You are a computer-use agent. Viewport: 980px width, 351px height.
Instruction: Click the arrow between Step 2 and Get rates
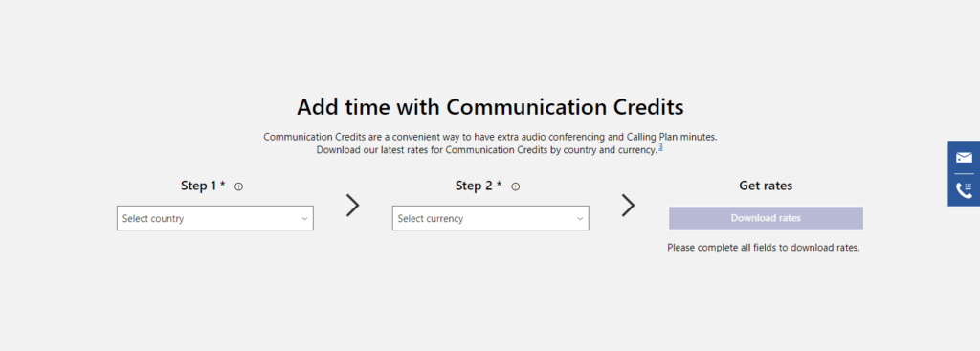click(628, 205)
